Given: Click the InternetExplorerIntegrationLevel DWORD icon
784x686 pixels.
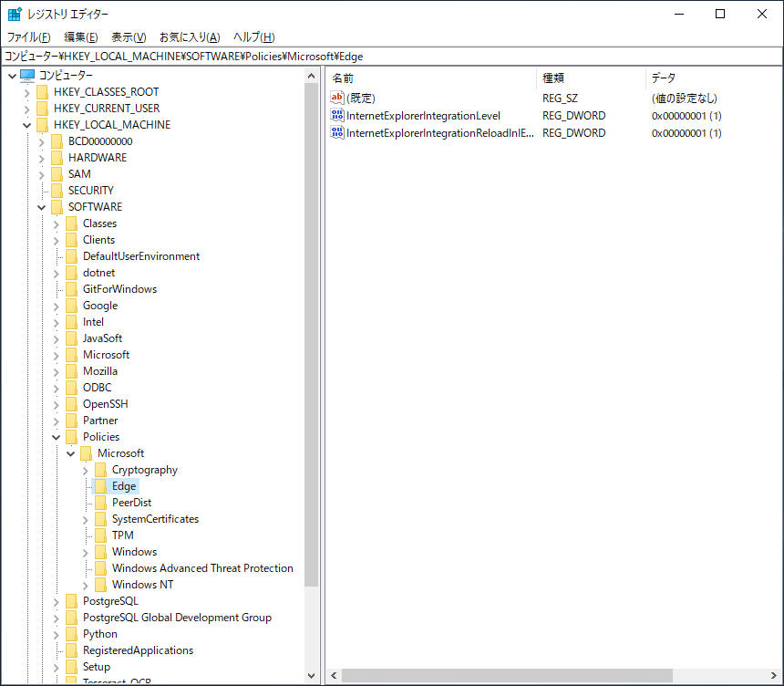Looking at the screenshot, I should tap(337, 116).
